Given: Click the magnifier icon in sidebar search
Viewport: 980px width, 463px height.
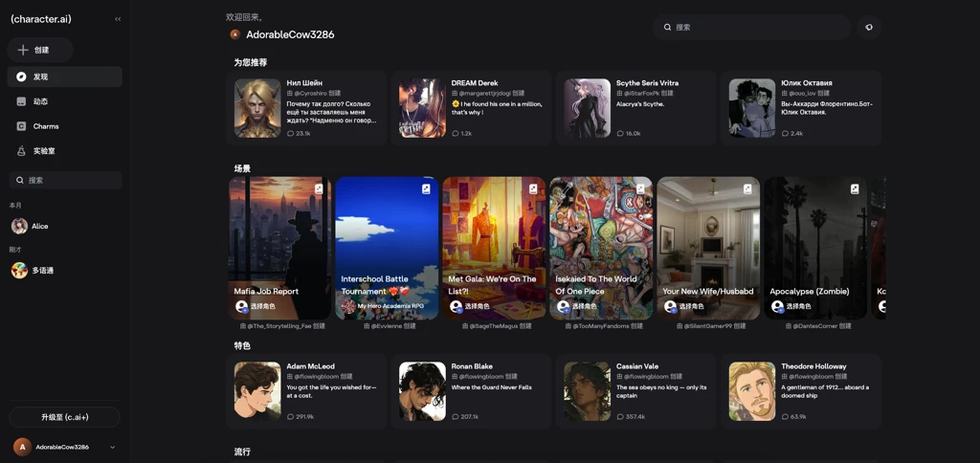Looking at the screenshot, I should (20, 180).
